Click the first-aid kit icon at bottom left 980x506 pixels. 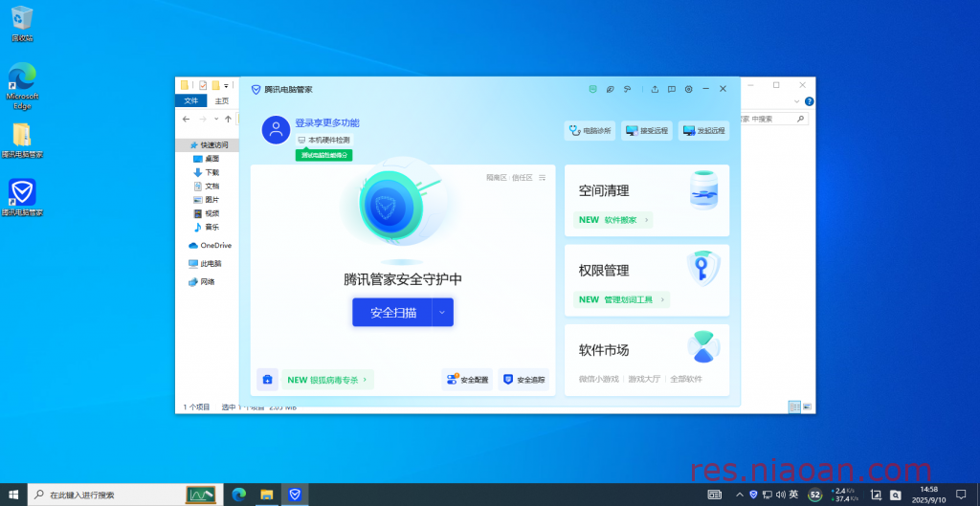pos(268,379)
